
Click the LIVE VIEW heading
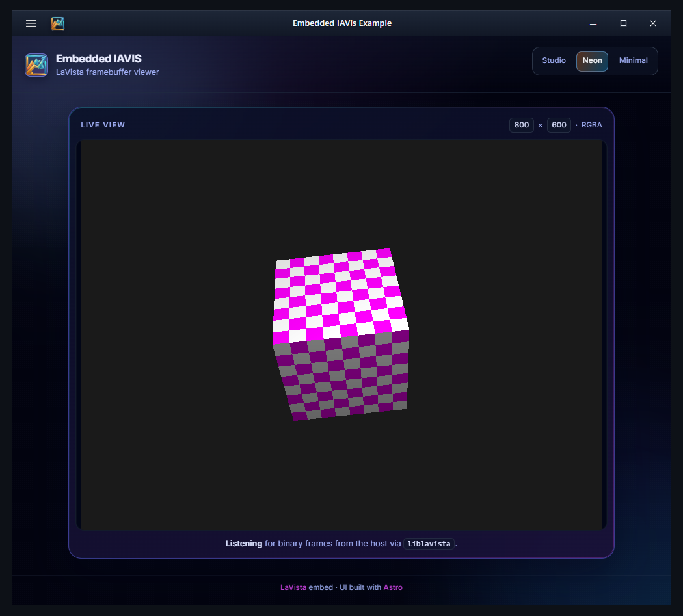coord(103,125)
